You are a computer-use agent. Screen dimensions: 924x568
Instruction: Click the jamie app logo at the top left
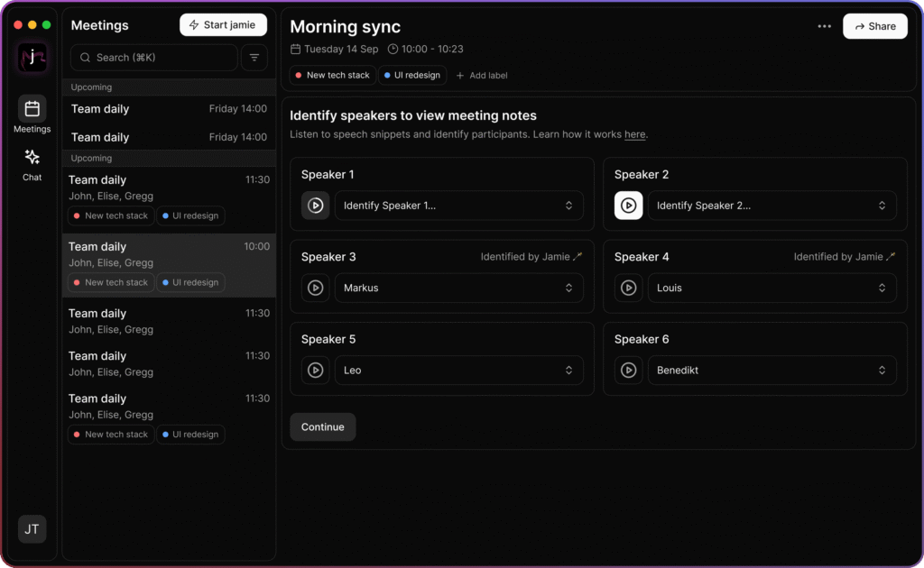[32, 58]
